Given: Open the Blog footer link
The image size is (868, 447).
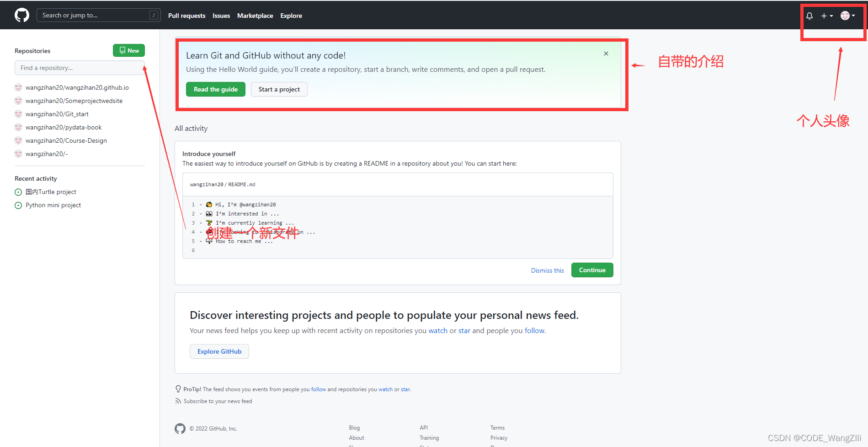Looking at the screenshot, I should click(x=354, y=428).
